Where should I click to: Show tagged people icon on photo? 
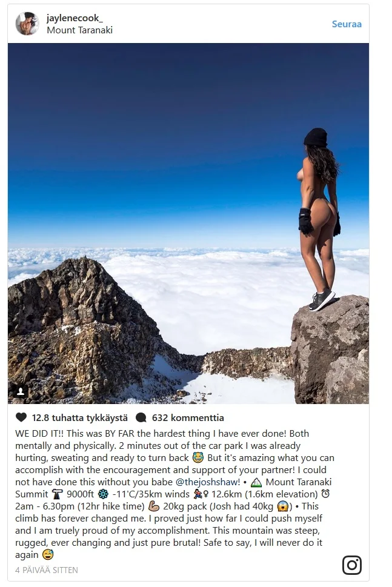click(21, 391)
